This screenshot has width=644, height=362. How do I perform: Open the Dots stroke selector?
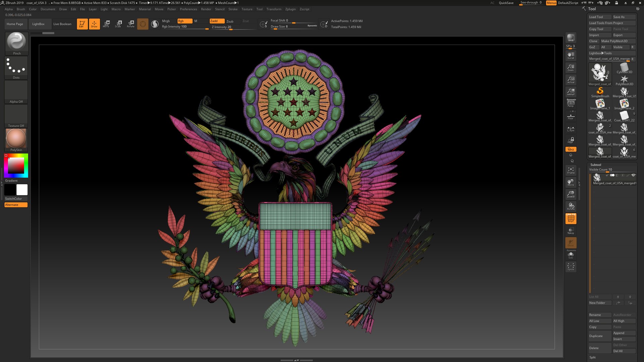click(16, 68)
